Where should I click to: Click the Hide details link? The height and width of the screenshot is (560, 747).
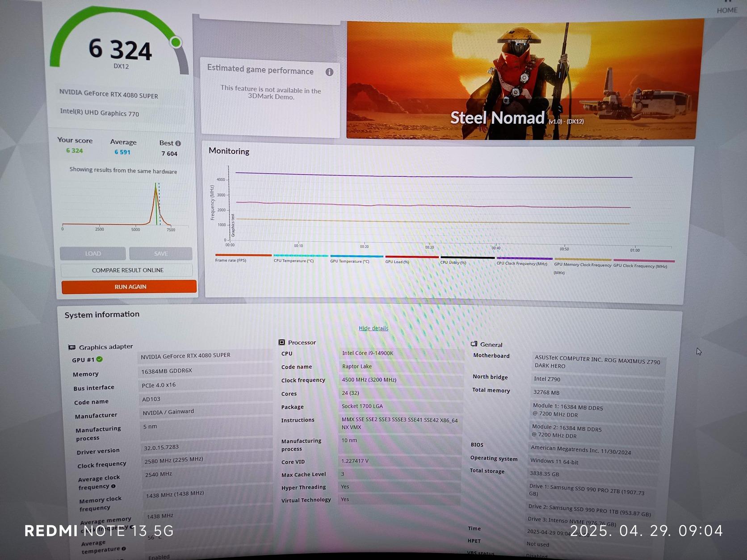tap(373, 328)
